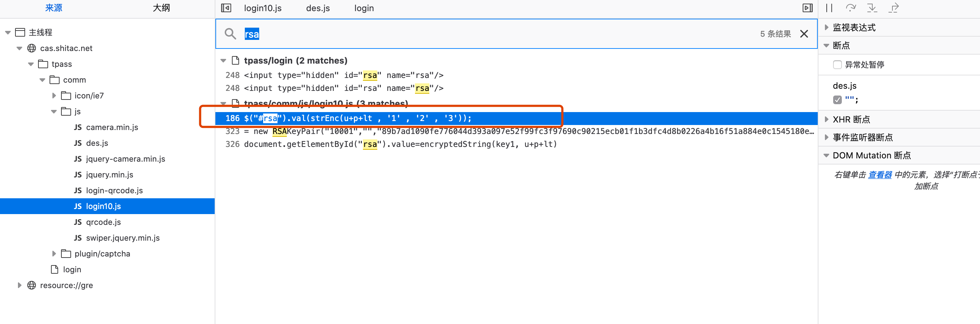
Task: Expand the XHR breakpoints section
Action: pos(826,120)
